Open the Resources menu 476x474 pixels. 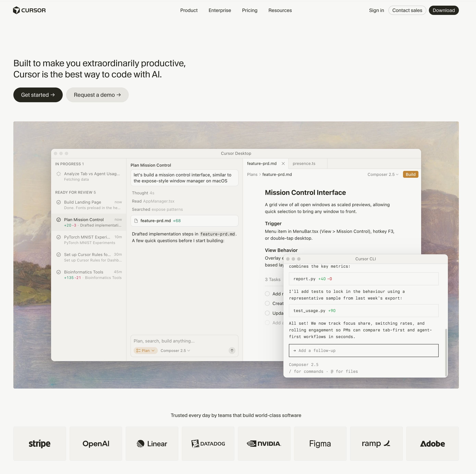coord(280,10)
